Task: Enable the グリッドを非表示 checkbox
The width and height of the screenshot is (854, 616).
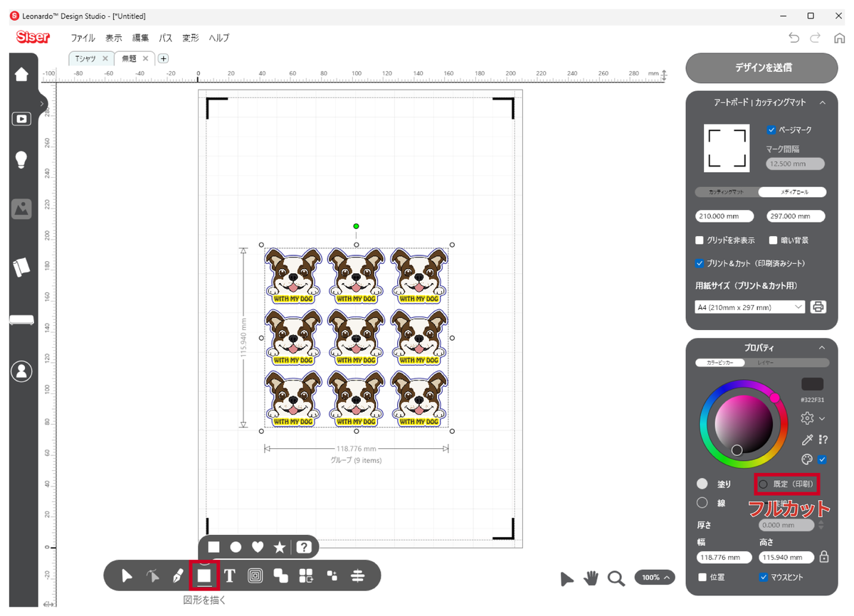Action: [700, 240]
